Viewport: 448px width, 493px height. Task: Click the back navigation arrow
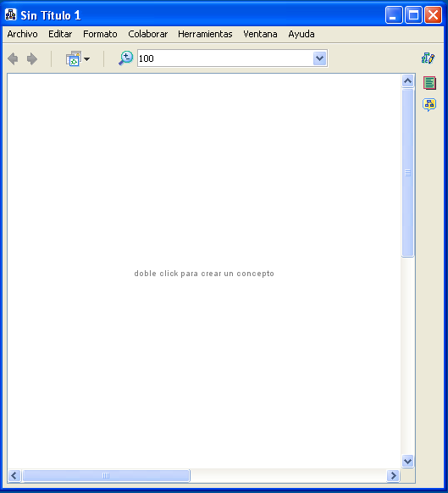pyautogui.click(x=13, y=58)
